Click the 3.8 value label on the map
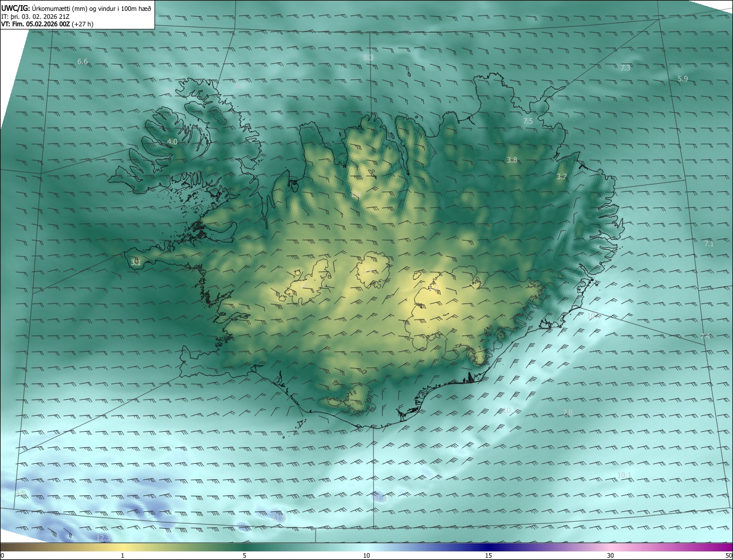Image resolution: width=733 pixels, height=560 pixels. [x=512, y=160]
